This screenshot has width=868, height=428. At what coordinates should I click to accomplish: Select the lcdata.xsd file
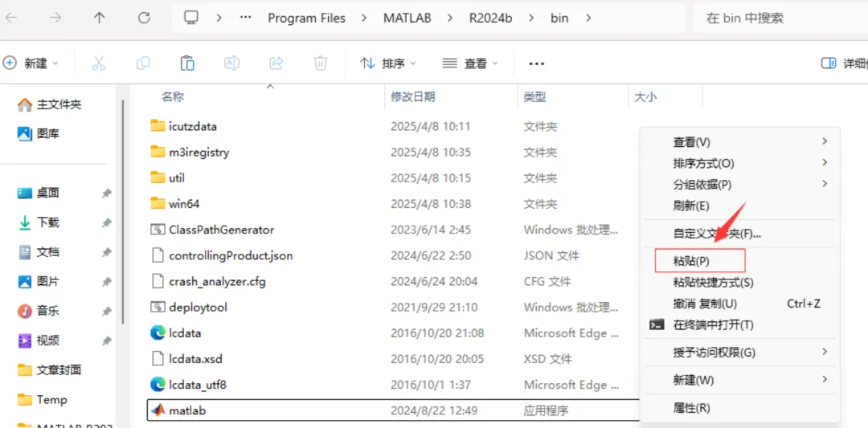[x=186, y=359]
